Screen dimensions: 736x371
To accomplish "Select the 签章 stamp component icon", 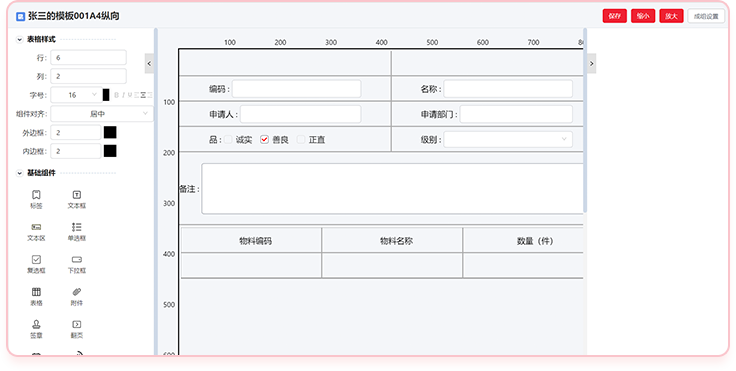I will pyautogui.click(x=36, y=324).
